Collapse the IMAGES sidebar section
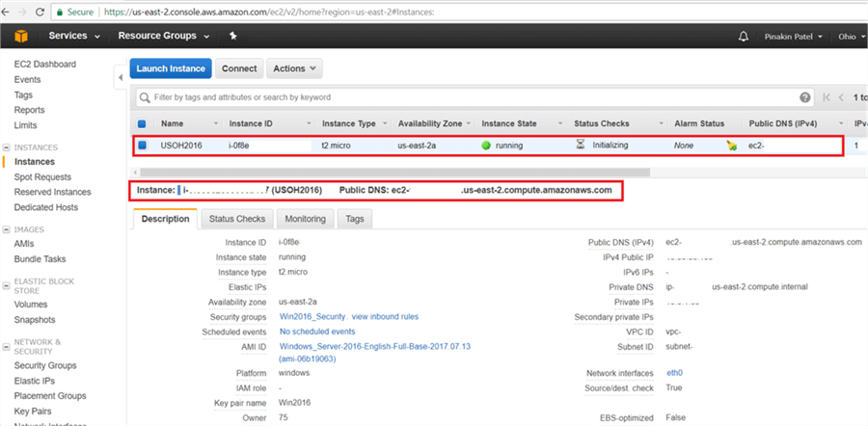The width and height of the screenshot is (868, 426). (6, 229)
